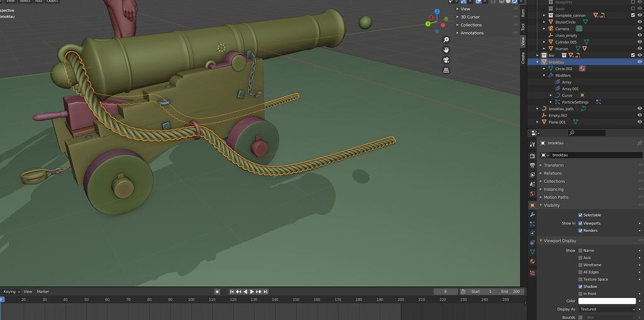This screenshot has height=320, width=644.
Task: Collapse the Modifiers tree node
Action: click(x=544, y=75)
